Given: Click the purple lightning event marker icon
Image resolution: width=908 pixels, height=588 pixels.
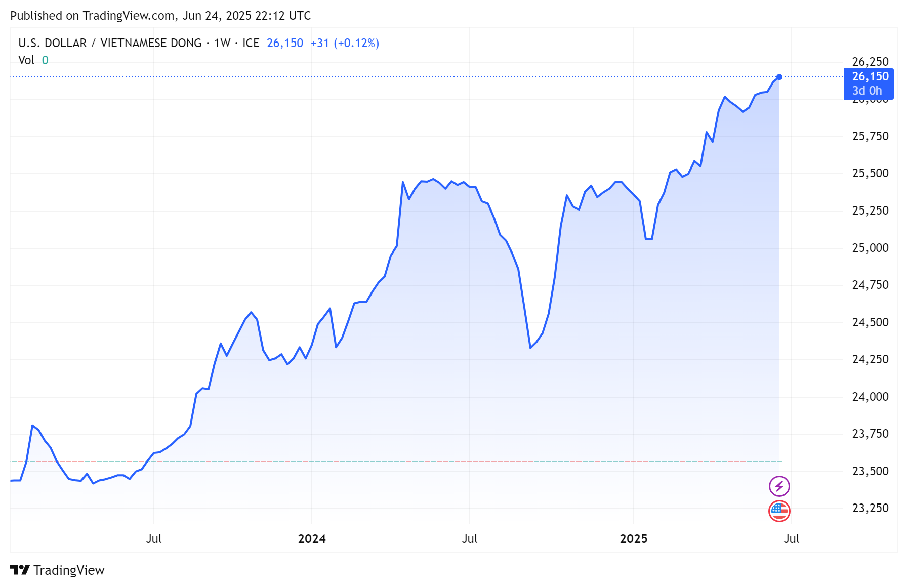Looking at the screenshot, I should (778, 487).
